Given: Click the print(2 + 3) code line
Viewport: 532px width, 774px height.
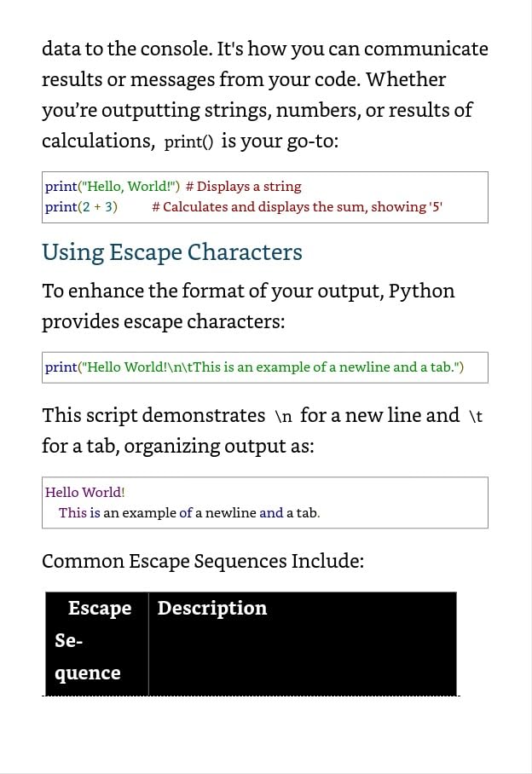Looking at the screenshot, I should point(82,207).
